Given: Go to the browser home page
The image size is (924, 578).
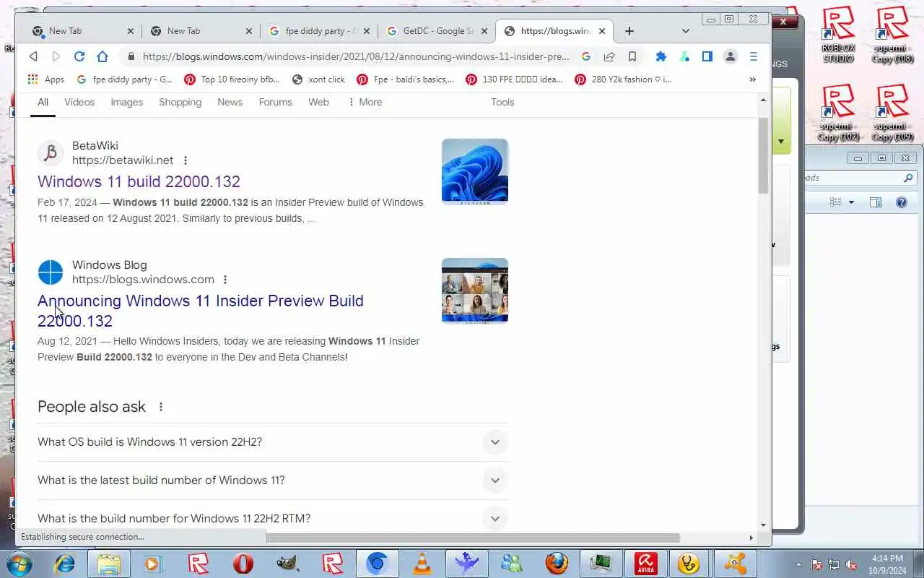Looking at the screenshot, I should tap(103, 56).
